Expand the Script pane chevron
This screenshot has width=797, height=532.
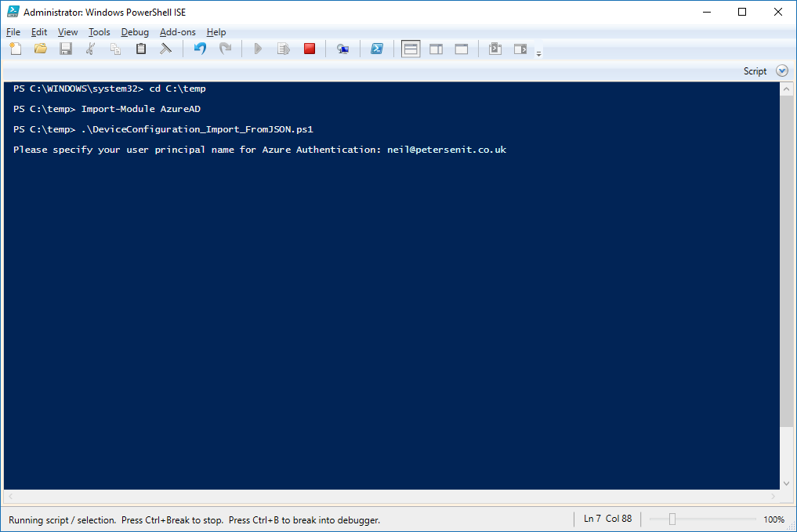pos(782,71)
